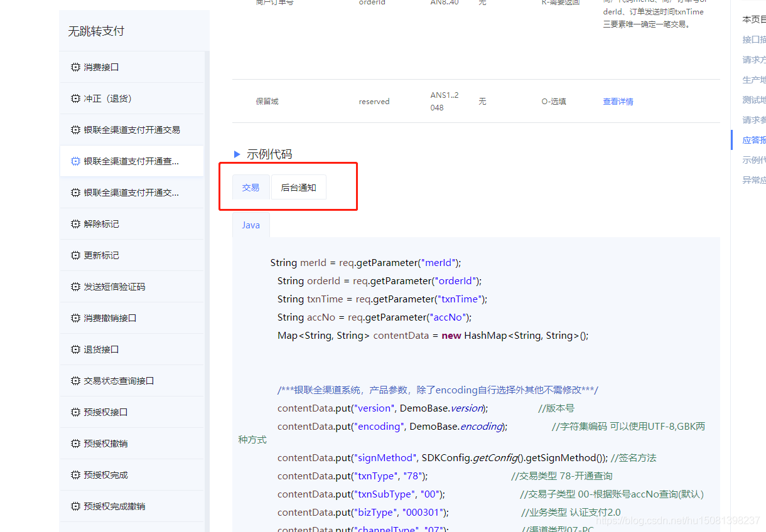Image resolution: width=766 pixels, height=532 pixels.
Task: Open the 预授权接口 gear icon
Action: [75, 412]
